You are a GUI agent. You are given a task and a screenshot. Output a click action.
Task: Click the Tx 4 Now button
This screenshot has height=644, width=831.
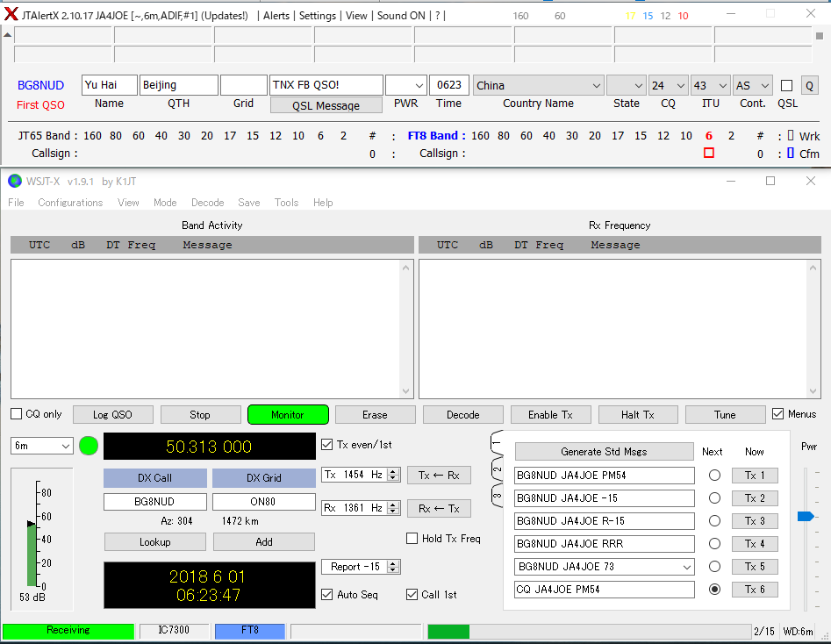(x=755, y=544)
